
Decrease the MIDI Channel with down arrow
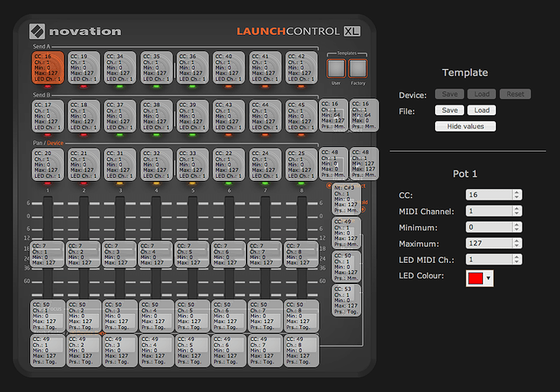tap(517, 213)
